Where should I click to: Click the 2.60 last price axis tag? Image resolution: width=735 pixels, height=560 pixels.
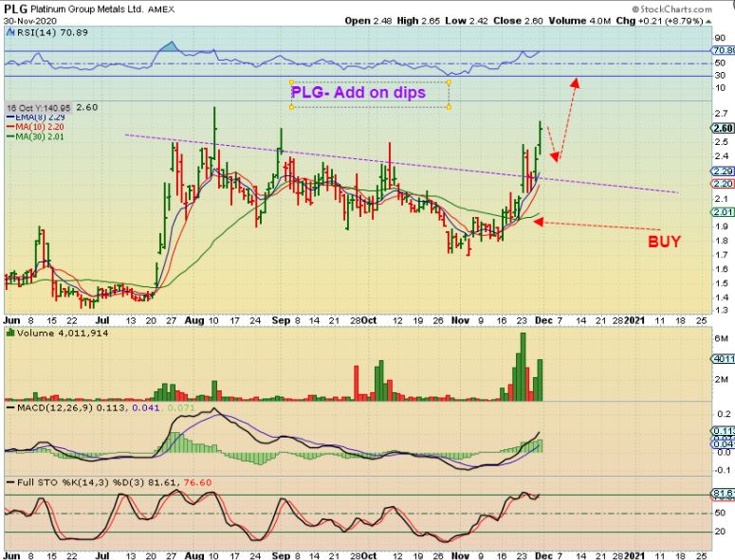click(724, 128)
